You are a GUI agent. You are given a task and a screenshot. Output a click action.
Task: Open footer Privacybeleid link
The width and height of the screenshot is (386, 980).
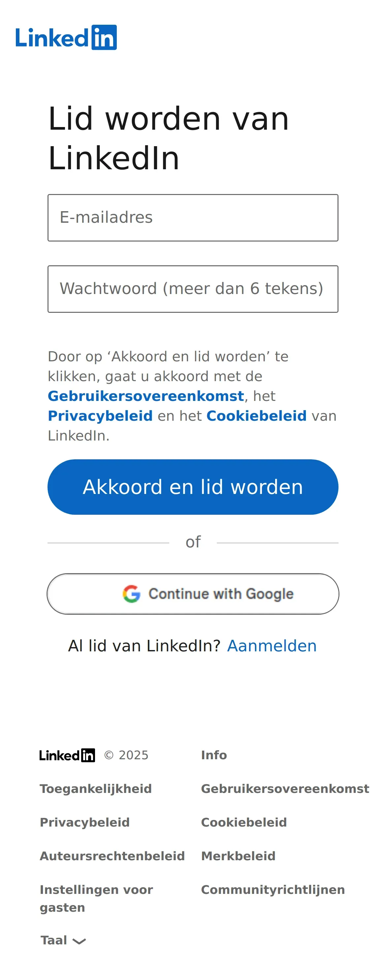(x=85, y=822)
